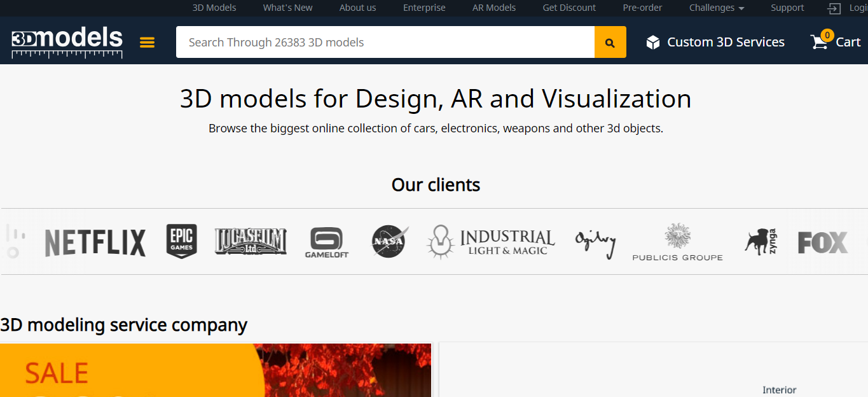Expand the Challenges dropdown menu
868x397 pixels.
click(717, 8)
